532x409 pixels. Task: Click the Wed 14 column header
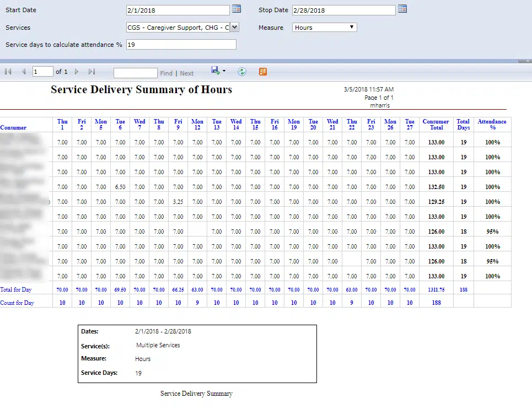(x=236, y=125)
